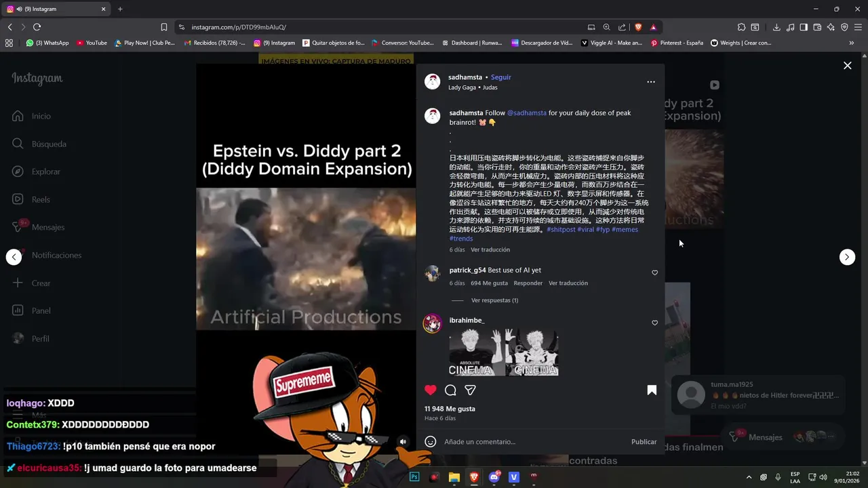
Task: Reply to patrick_g54 via Responder
Action: click(x=528, y=283)
